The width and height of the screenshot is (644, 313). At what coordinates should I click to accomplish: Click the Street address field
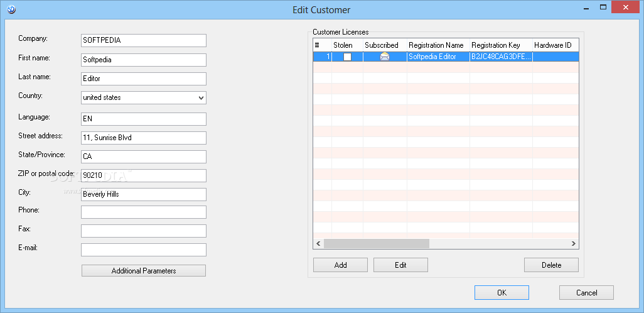coord(144,138)
